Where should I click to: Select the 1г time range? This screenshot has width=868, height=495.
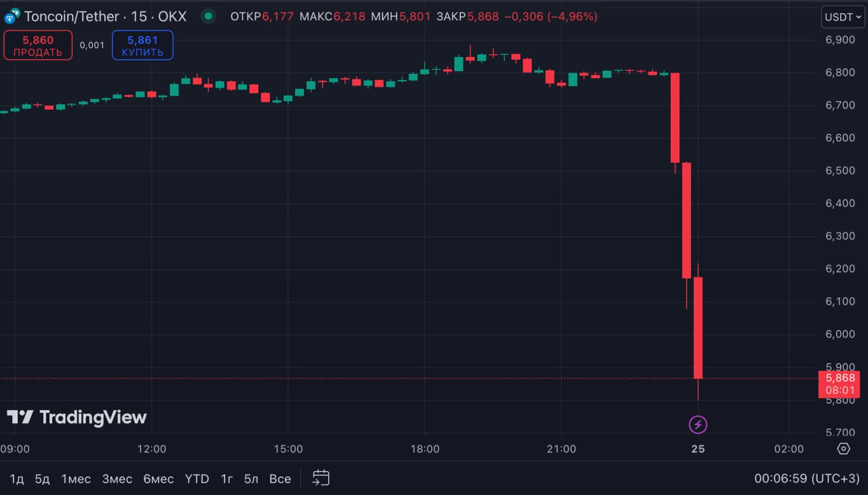pyautogui.click(x=226, y=479)
